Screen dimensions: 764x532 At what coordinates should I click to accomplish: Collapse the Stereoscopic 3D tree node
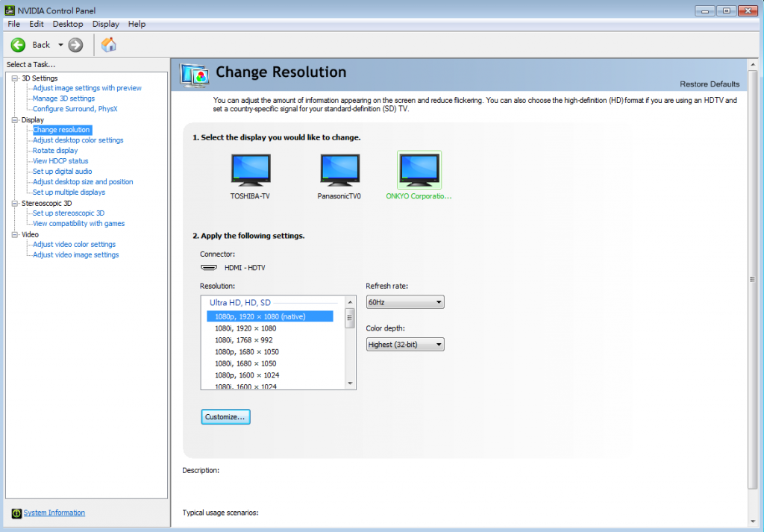click(x=15, y=203)
